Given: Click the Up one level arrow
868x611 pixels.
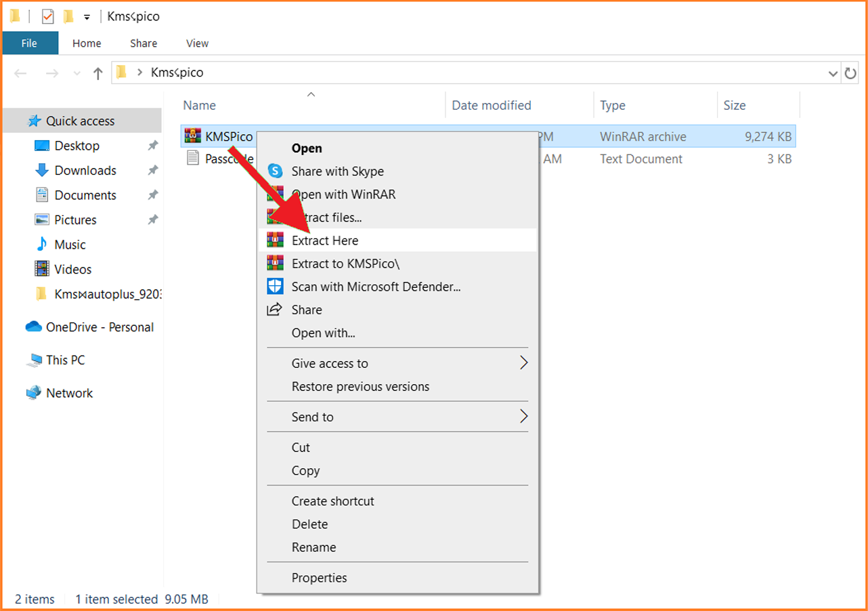Looking at the screenshot, I should [98, 73].
